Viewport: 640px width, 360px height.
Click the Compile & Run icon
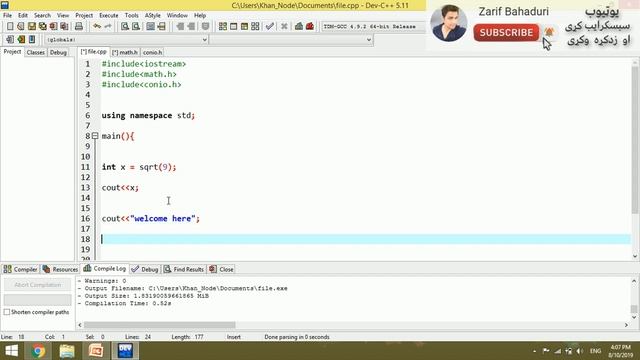pos(244,27)
